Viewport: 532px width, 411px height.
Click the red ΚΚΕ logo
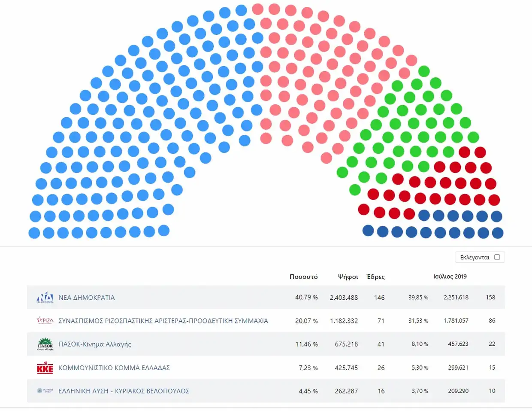[45, 368]
